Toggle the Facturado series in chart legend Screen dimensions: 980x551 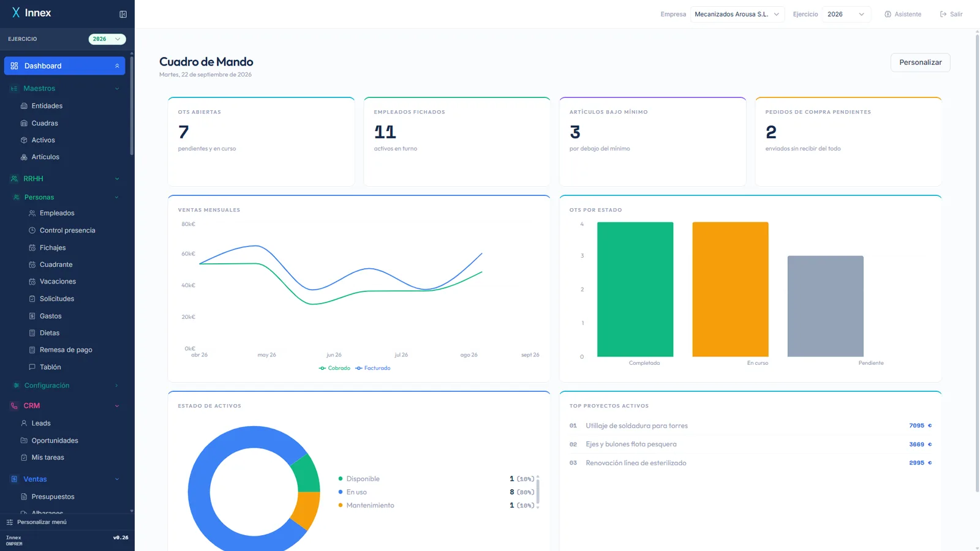pos(372,368)
